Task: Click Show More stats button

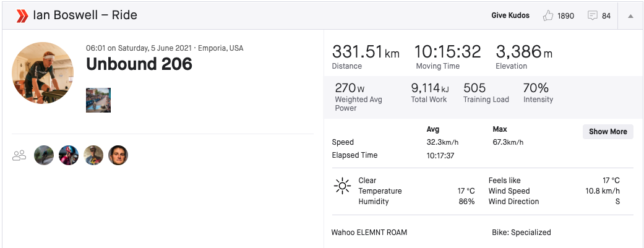Action: tap(608, 132)
